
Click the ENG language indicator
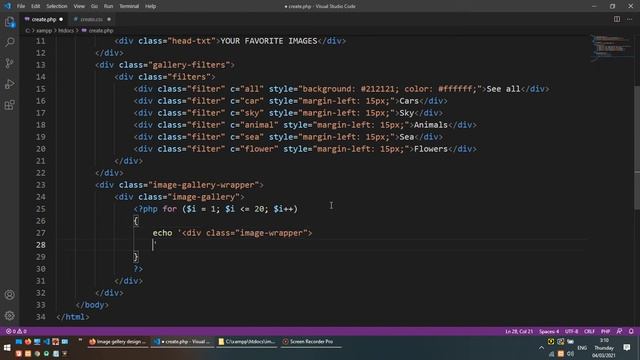[x=582, y=348]
